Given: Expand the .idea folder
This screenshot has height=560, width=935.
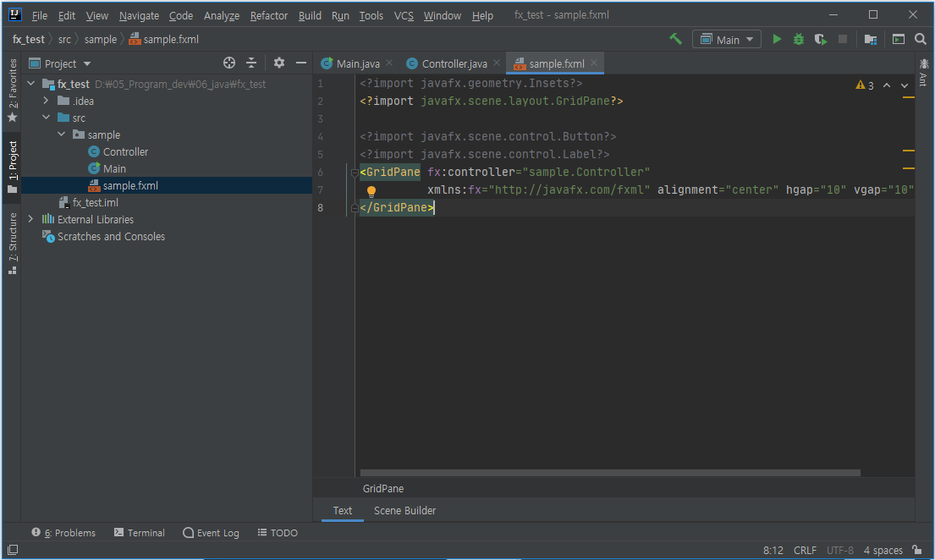Looking at the screenshot, I should [46, 101].
